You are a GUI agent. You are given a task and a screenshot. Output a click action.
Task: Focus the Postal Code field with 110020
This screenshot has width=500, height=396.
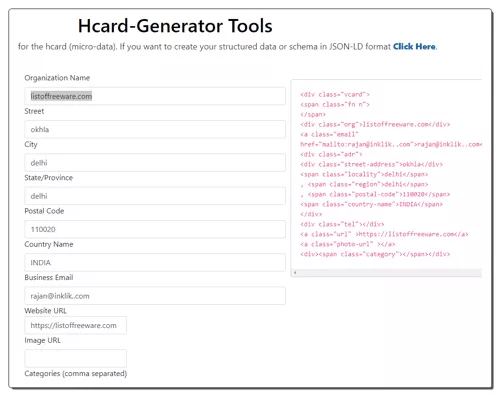[x=155, y=229]
